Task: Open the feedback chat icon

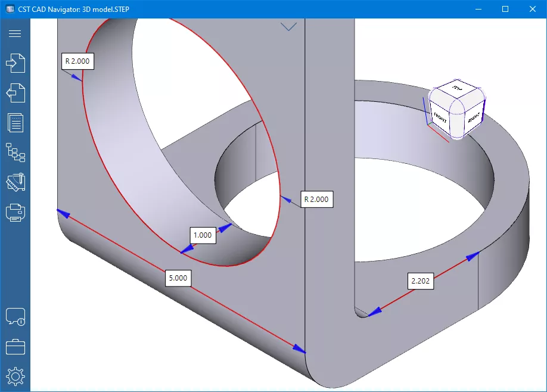Action: (15, 317)
